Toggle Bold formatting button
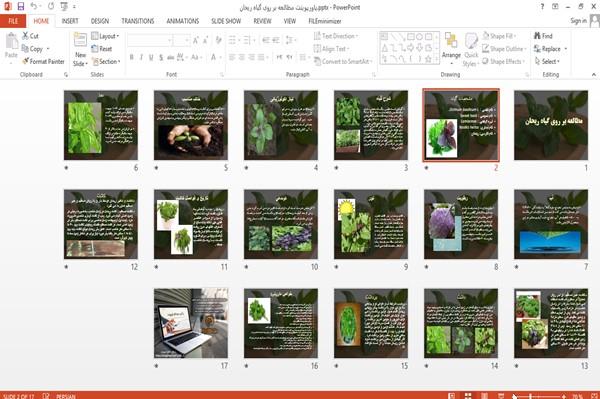The width and height of the screenshot is (600, 399). point(132,57)
